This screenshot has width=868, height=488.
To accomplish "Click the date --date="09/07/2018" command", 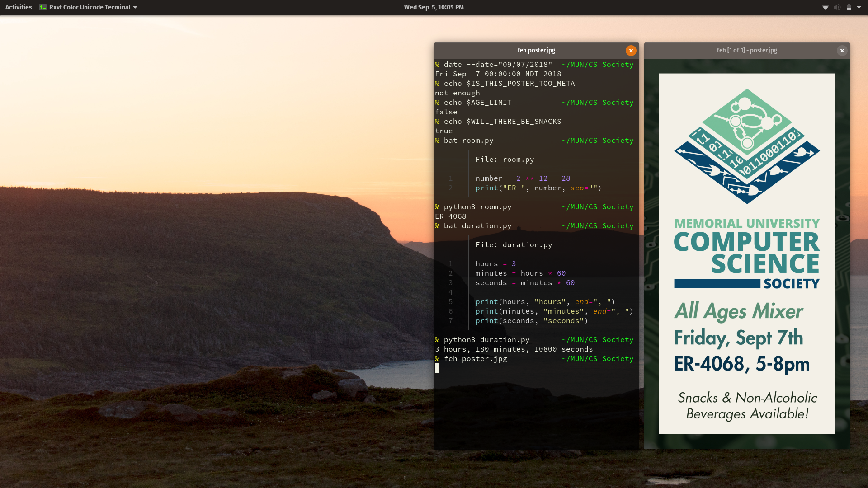I will pos(498,65).
